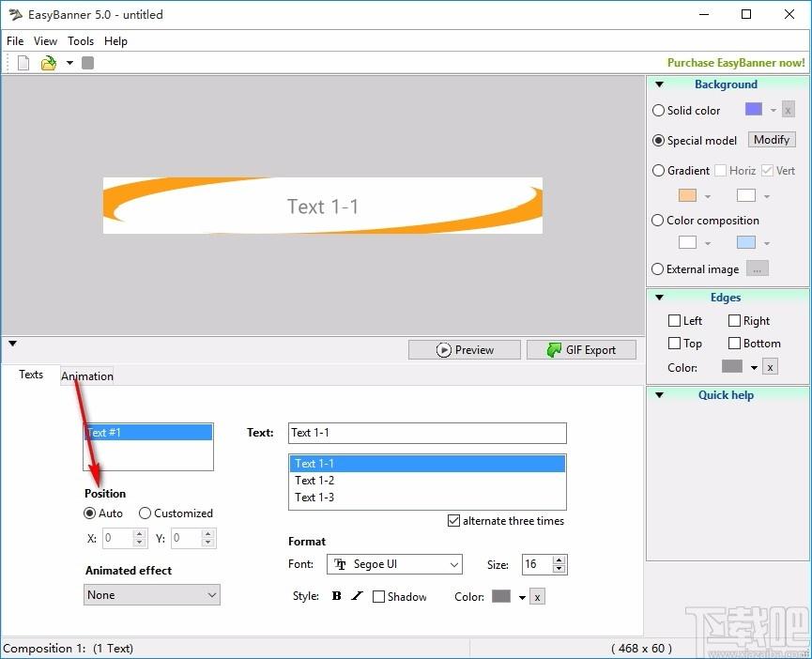The height and width of the screenshot is (659, 812).
Task: Collapse the Background panel section
Action: click(x=660, y=84)
